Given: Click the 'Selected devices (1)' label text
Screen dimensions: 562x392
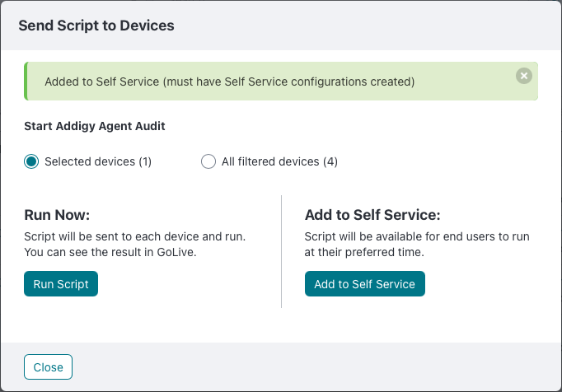Looking at the screenshot, I should (98, 161).
